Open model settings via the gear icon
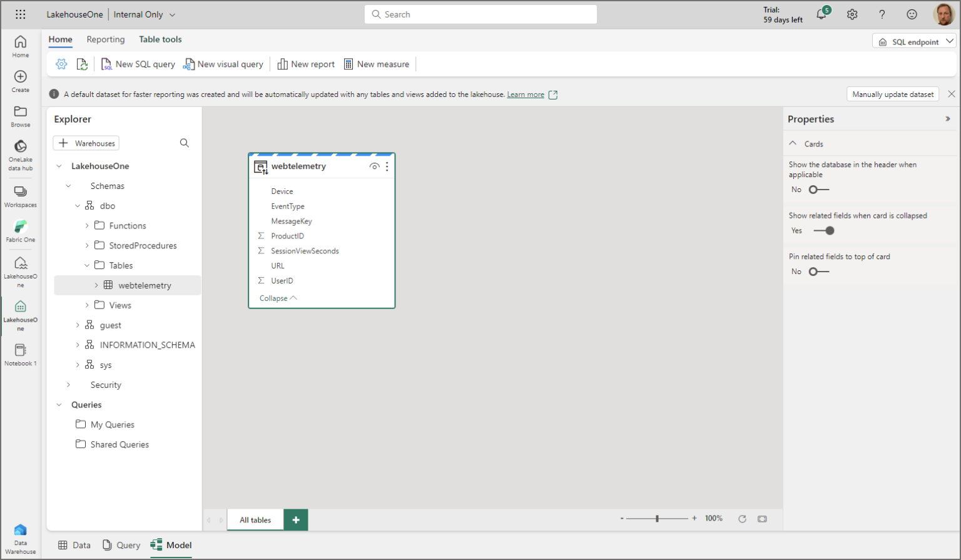Screen dimensions: 961x560 tap(61, 63)
